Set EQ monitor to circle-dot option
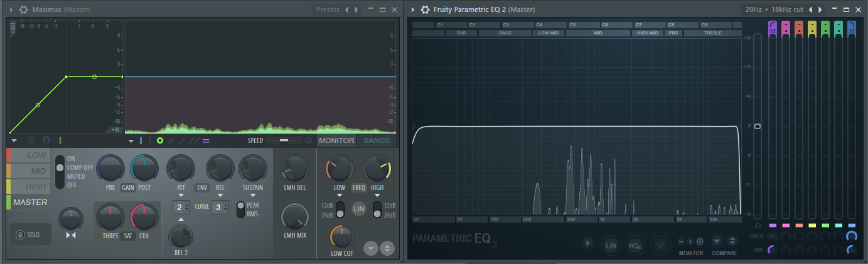 pos(700,241)
